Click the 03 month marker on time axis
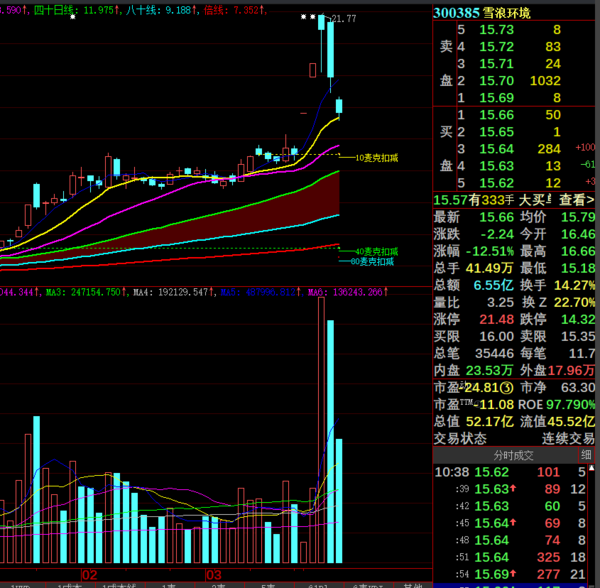The image size is (600, 588). (x=212, y=575)
